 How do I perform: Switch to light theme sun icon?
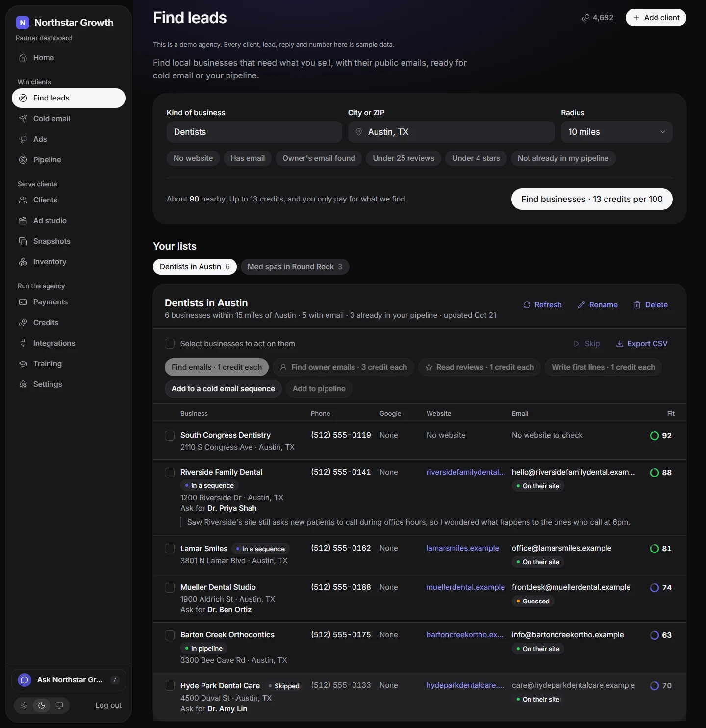tap(24, 705)
